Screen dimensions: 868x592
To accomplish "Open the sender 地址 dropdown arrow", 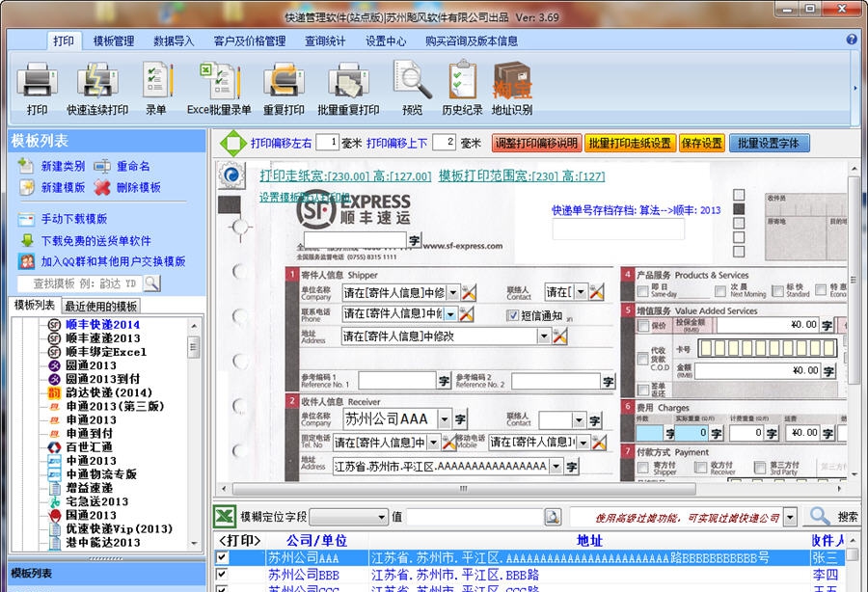I will click(544, 336).
